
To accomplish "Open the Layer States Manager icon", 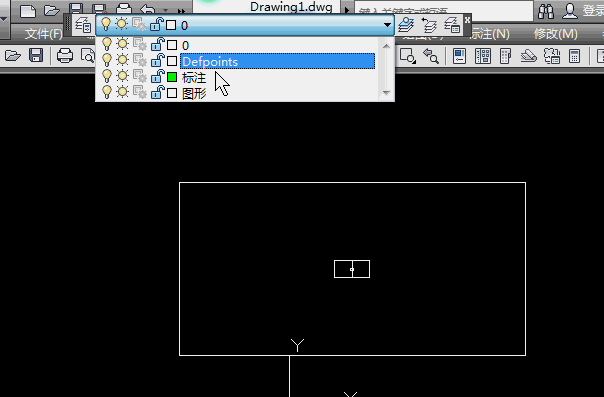I will [x=452, y=25].
